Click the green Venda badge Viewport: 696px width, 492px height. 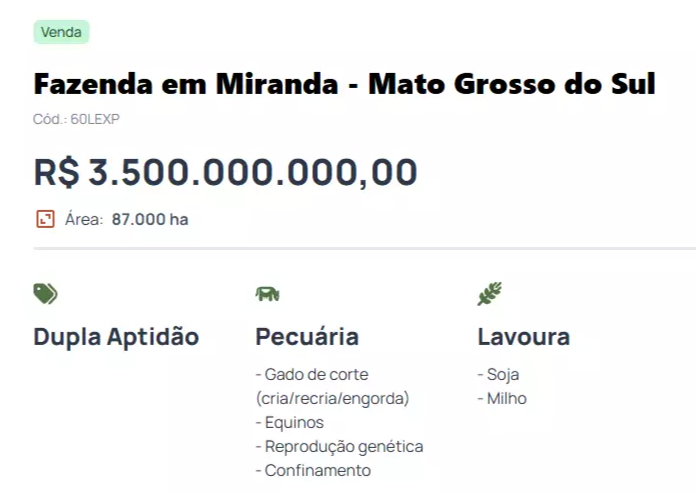coord(61,32)
